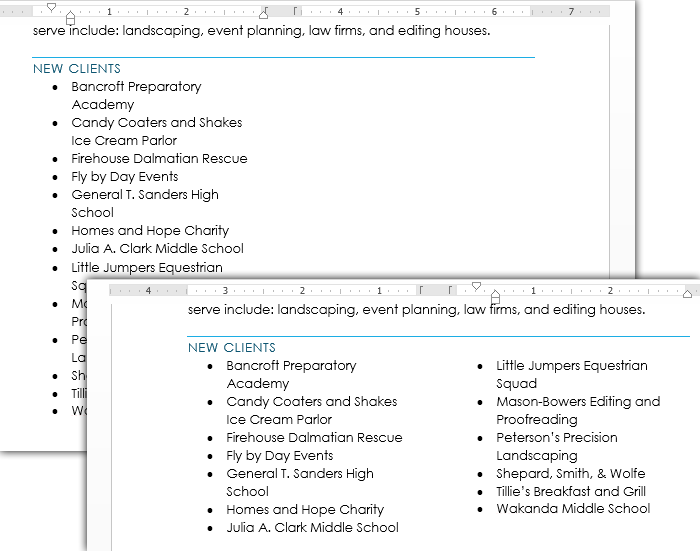Click the hanging indent marker on the single-column document ruler
This screenshot has width=700, height=551.
pos(70,17)
